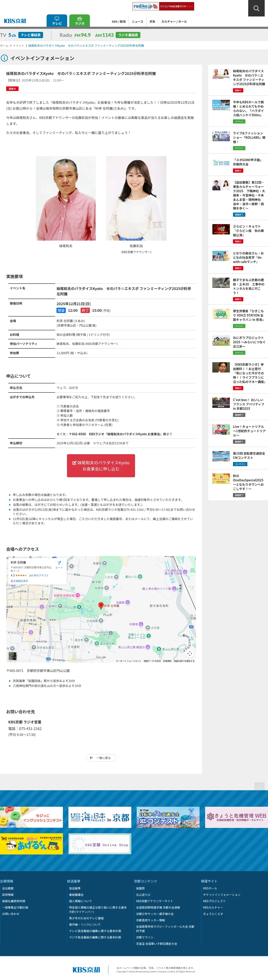268x980 pixels.
Task: Open the 採用情報 footer link
Action: (x=8, y=895)
